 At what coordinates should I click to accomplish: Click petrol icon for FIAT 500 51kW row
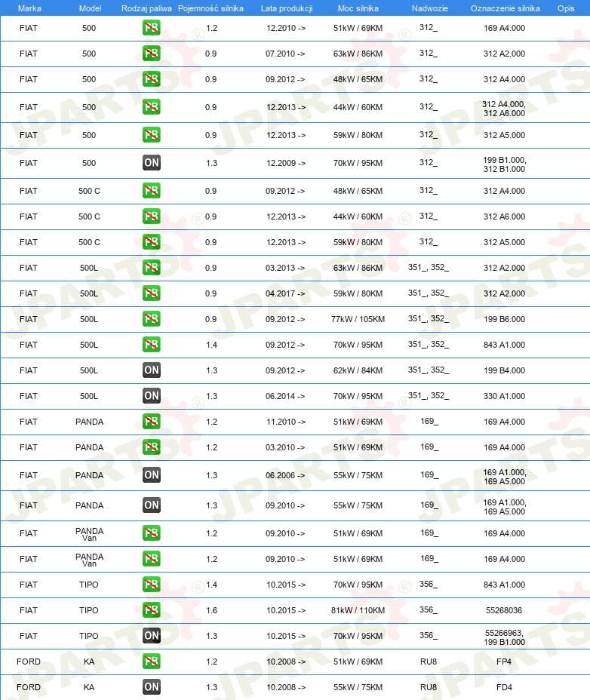click(152, 28)
